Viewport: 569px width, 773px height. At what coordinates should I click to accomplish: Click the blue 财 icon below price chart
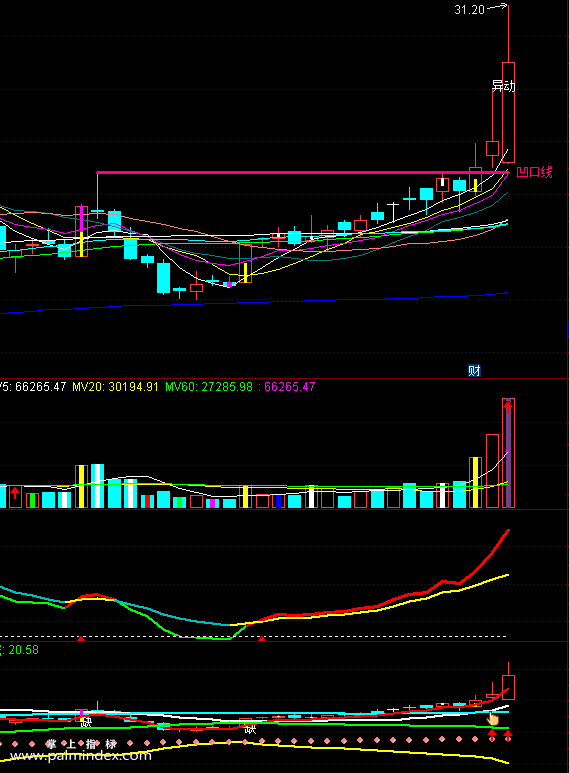(x=474, y=370)
